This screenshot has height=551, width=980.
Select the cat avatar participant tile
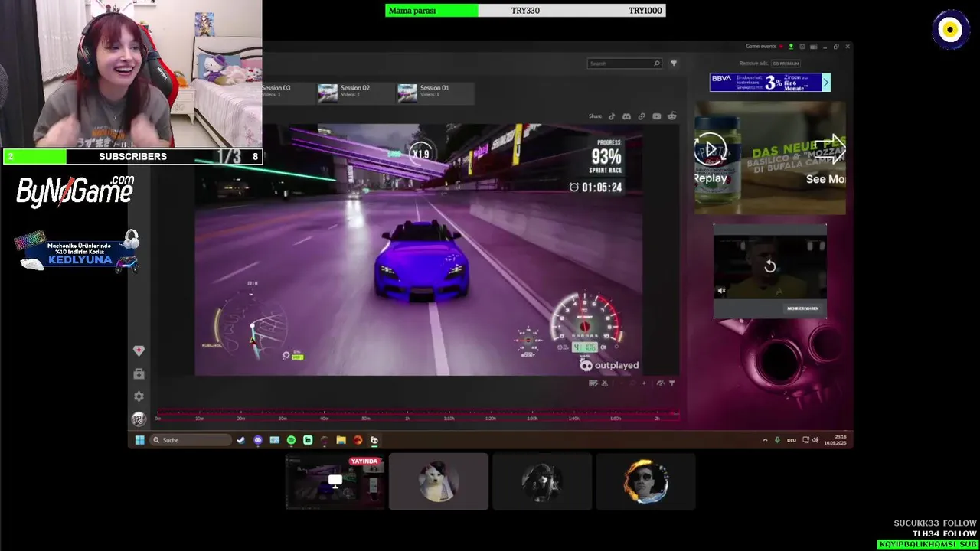(438, 481)
